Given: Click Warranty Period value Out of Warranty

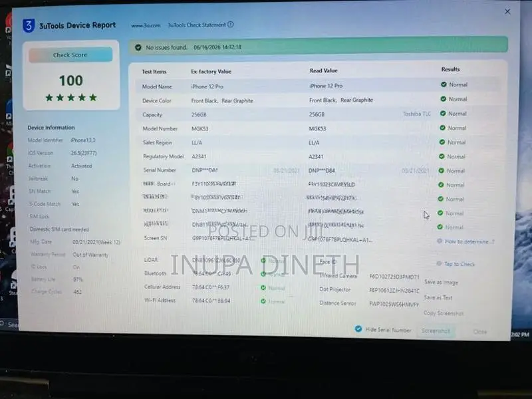Looking at the screenshot, I should click(x=90, y=255).
